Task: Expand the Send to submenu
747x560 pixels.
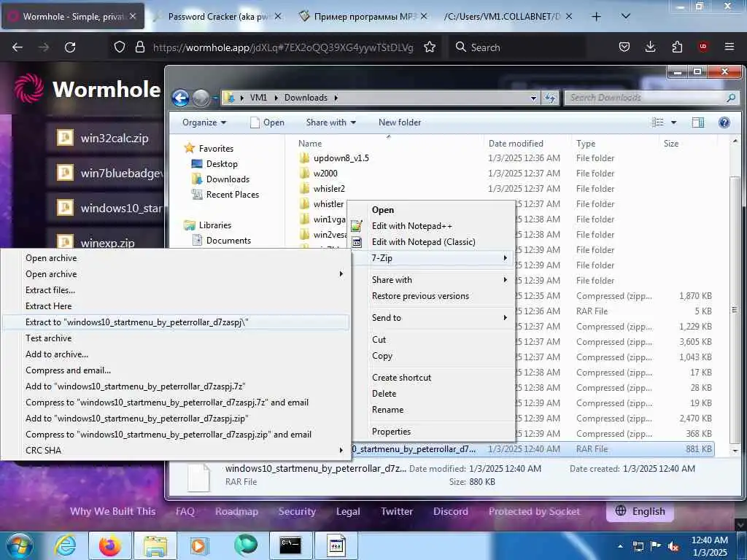Action: click(432, 318)
